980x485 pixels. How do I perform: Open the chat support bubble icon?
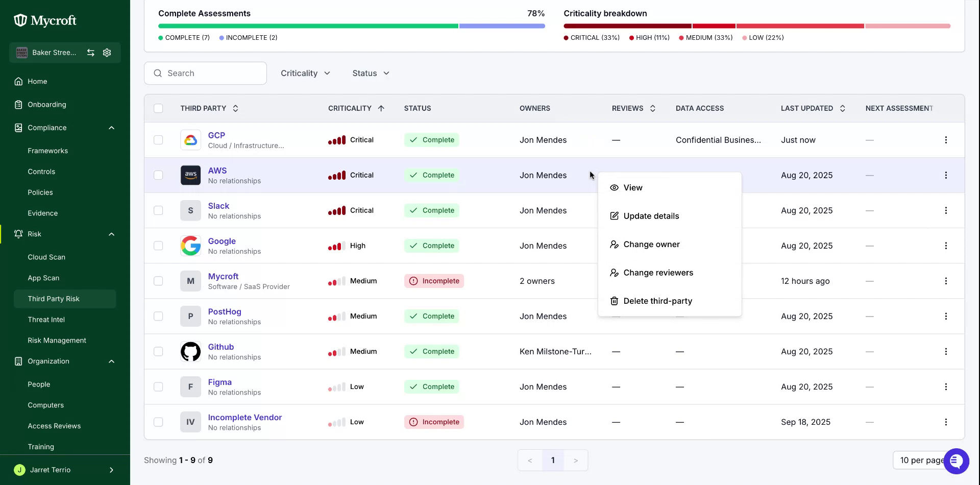pyautogui.click(x=956, y=461)
